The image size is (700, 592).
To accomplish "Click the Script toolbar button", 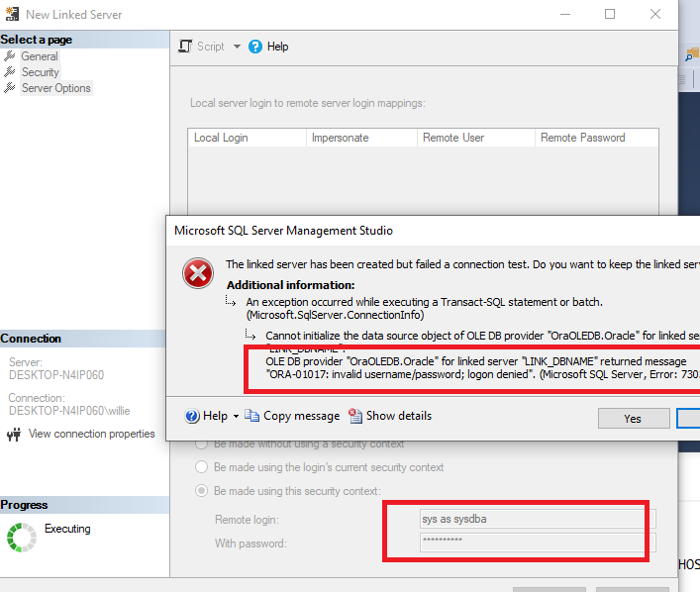I will tap(202, 47).
